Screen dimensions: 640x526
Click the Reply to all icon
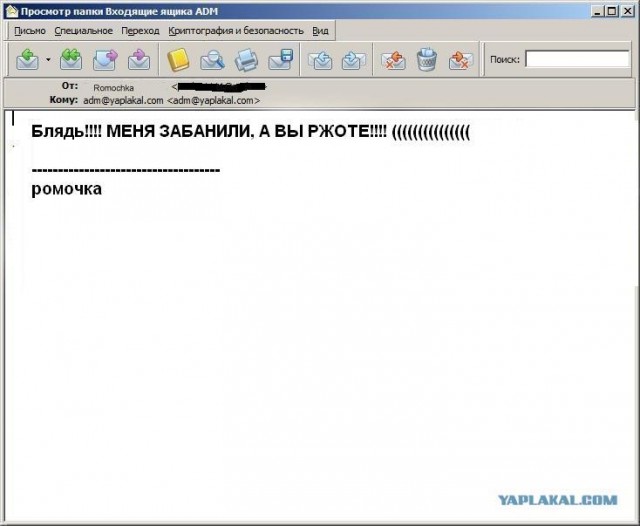(71, 60)
